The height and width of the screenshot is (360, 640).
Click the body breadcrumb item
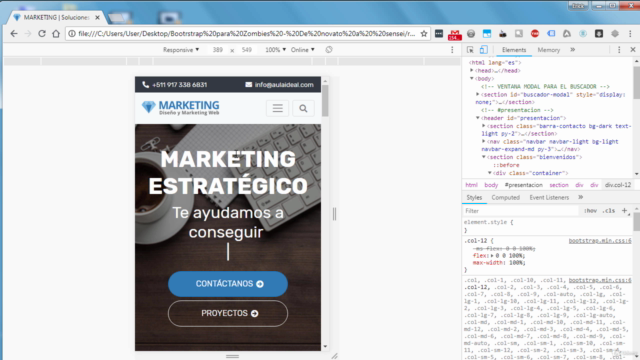(x=491, y=185)
